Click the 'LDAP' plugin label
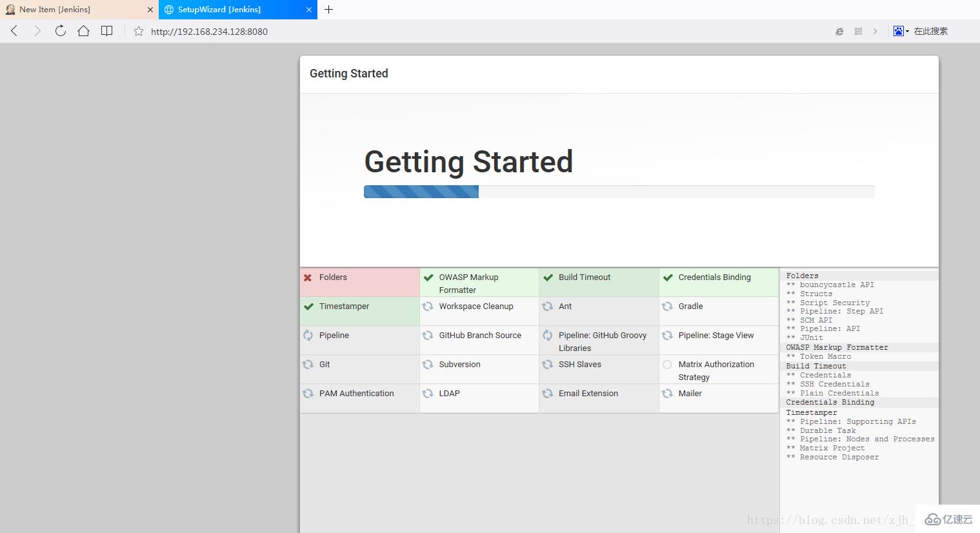This screenshot has height=533, width=980. (450, 394)
